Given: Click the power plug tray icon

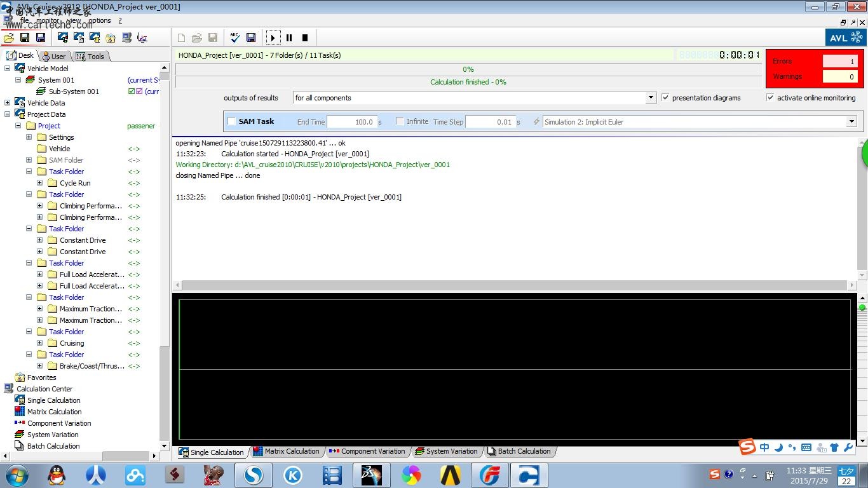Looking at the screenshot, I should coord(770,475).
